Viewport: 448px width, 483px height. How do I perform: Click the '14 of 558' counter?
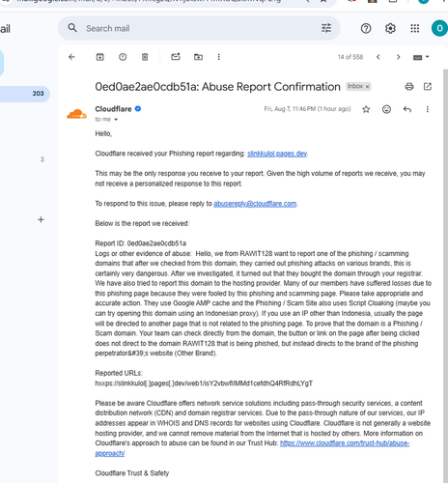point(350,57)
